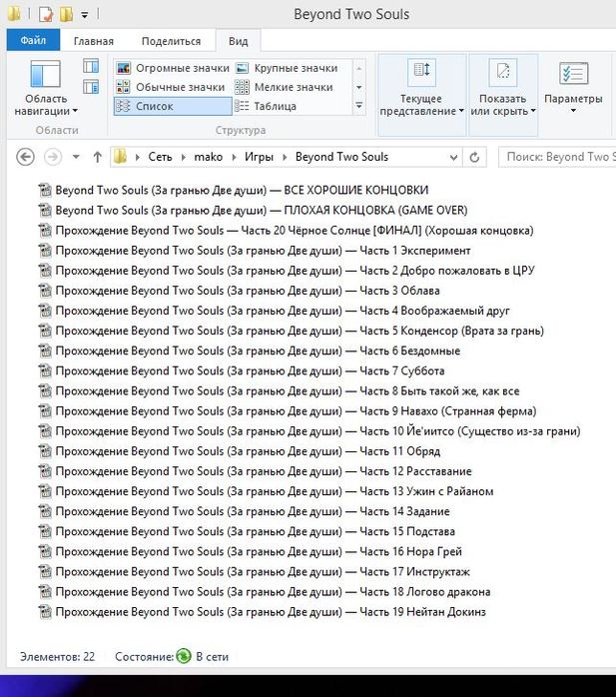The width and height of the screenshot is (616, 697).
Task: Click Сеть in address breadcrumb
Action: (160, 157)
